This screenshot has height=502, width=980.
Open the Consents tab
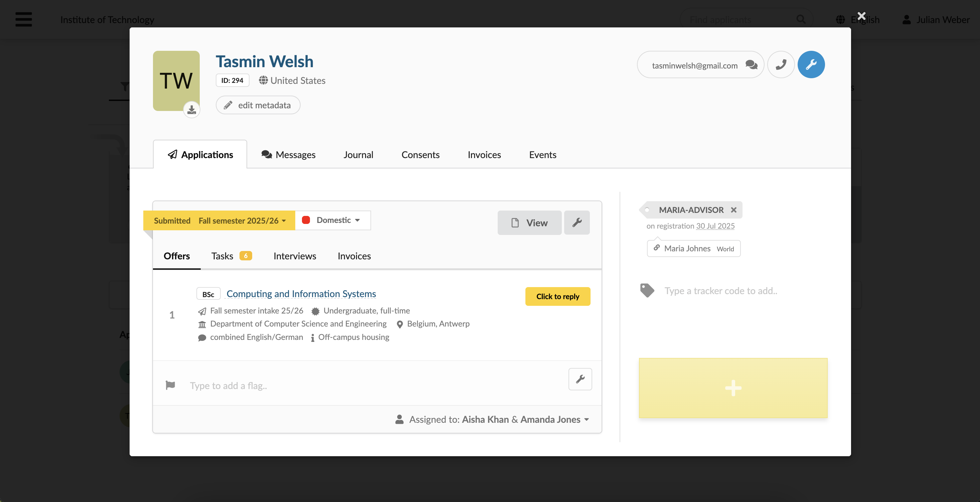421,154
